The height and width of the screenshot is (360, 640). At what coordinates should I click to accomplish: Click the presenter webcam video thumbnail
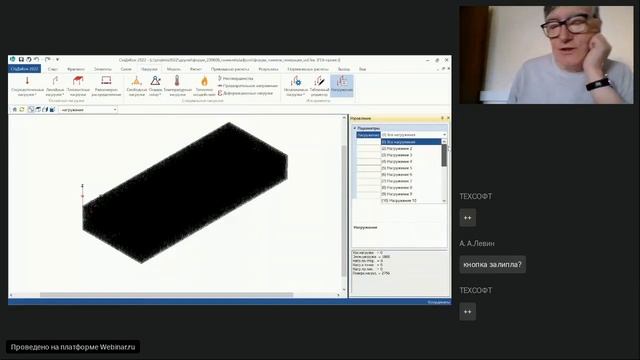[x=547, y=55]
